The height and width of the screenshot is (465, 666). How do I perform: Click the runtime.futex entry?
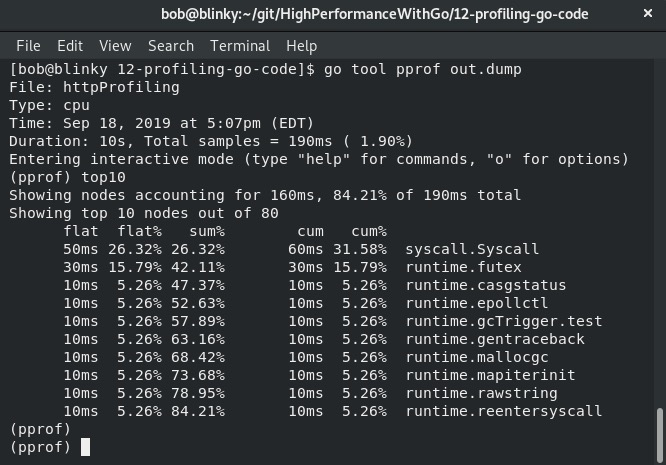click(x=463, y=267)
